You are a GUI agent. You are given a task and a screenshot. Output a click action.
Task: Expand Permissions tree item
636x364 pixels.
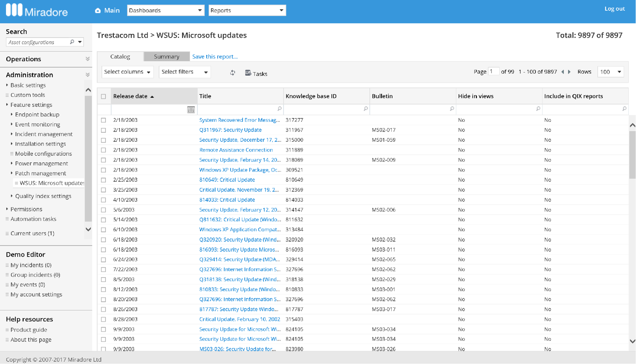tap(7, 209)
